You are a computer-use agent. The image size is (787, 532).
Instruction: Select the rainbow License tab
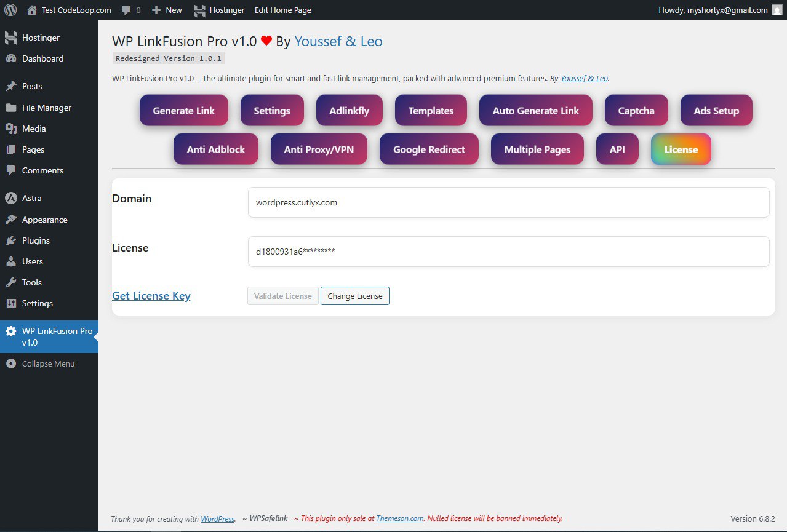pos(681,149)
